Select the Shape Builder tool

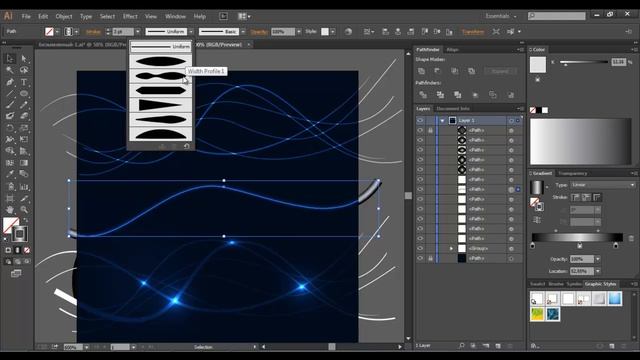[x=10, y=151]
